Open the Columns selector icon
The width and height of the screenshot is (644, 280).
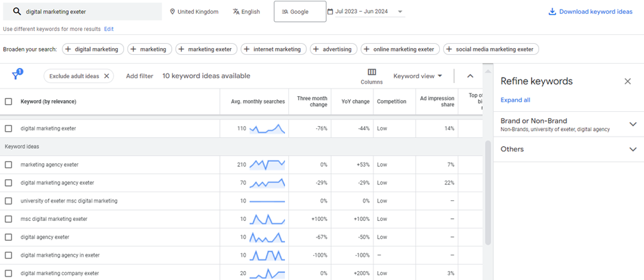[x=372, y=72]
